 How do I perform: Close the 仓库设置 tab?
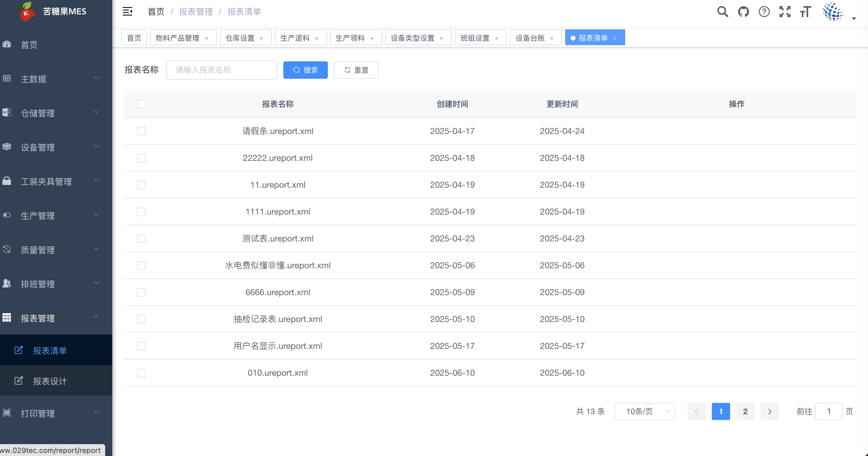click(x=261, y=38)
